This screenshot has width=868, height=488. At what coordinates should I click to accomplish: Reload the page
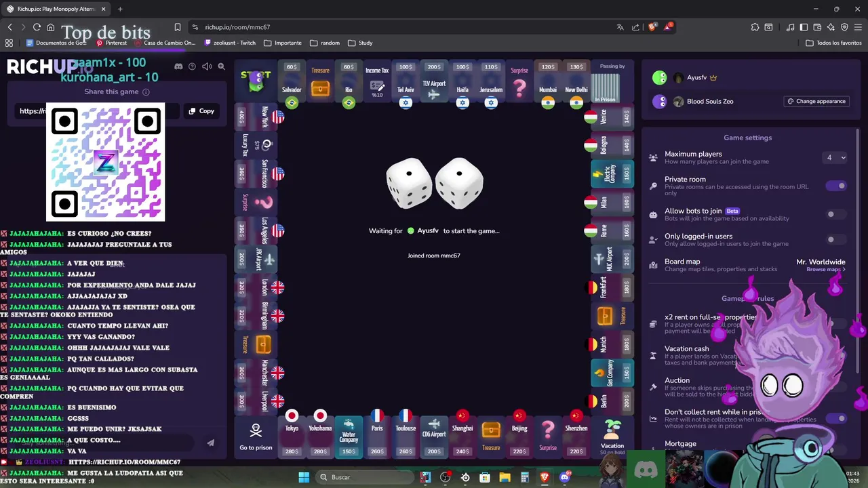tap(37, 27)
